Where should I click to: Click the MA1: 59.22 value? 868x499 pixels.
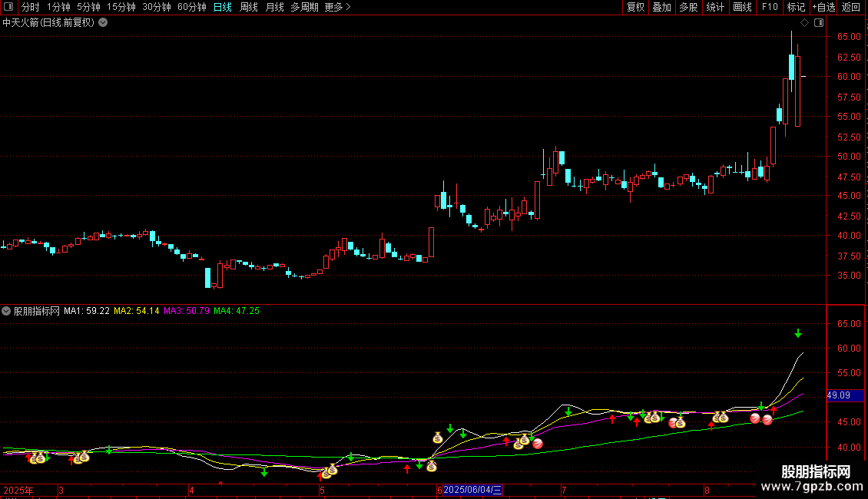click(87, 311)
